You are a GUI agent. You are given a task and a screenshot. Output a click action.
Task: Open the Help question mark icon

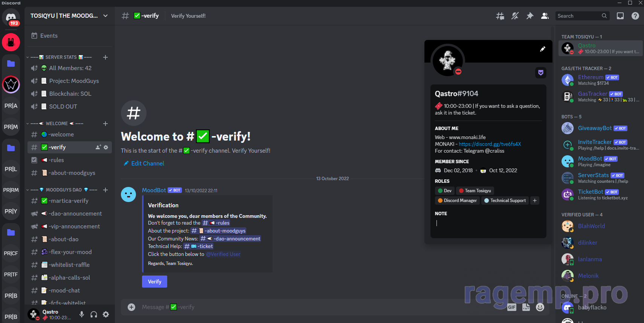(635, 16)
